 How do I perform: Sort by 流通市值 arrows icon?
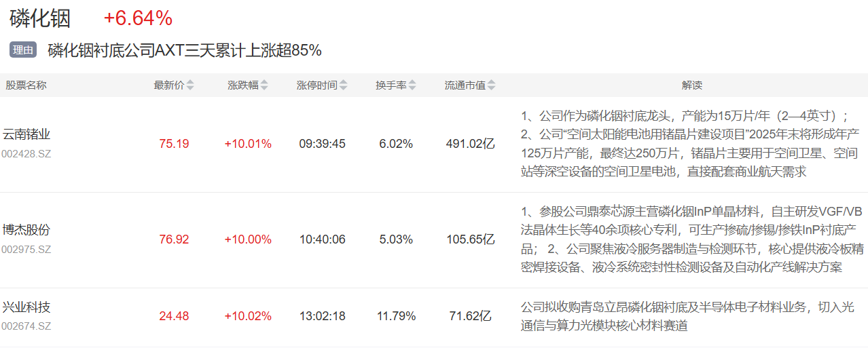point(491,85)
